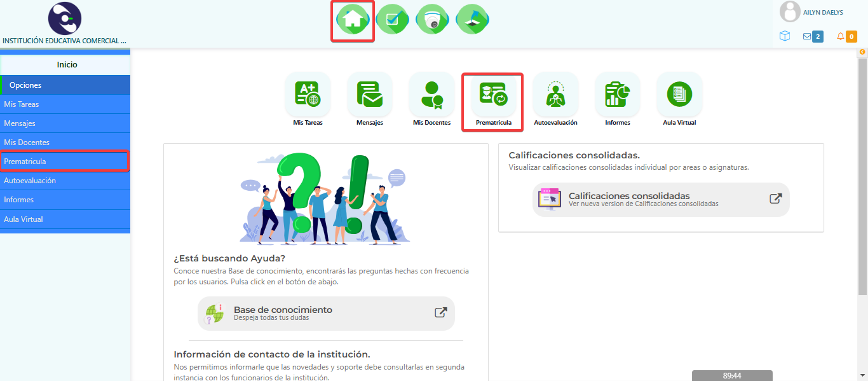Click the 89:44 session timer
This screenshot has width=868, height=381.
point(732,376)
